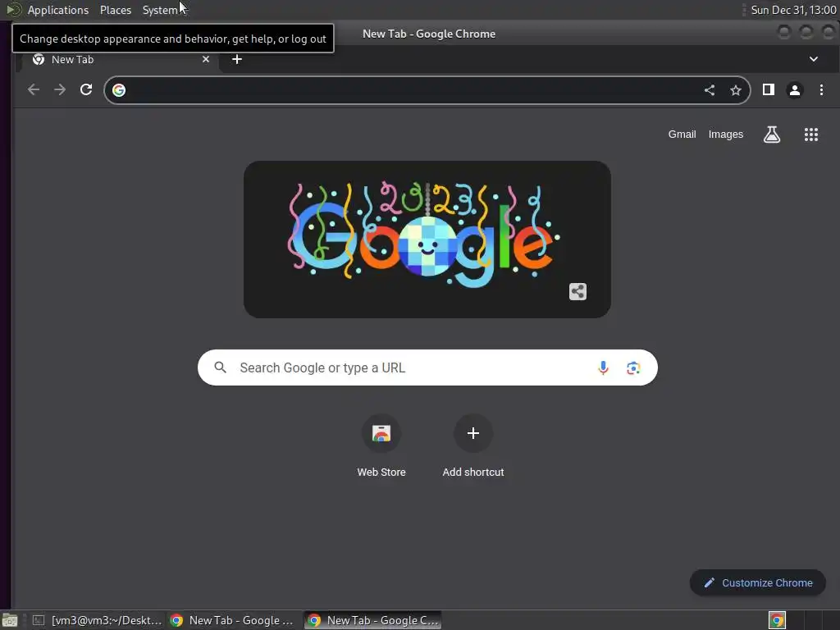Open the Web Store shortcut
The width and height of the screenshot is (840, 630).
coord(381,445)
